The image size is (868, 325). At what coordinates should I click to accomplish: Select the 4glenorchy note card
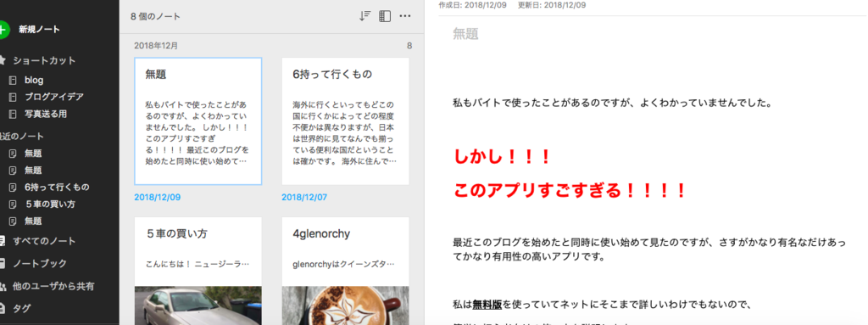click(x=346, y=271)
